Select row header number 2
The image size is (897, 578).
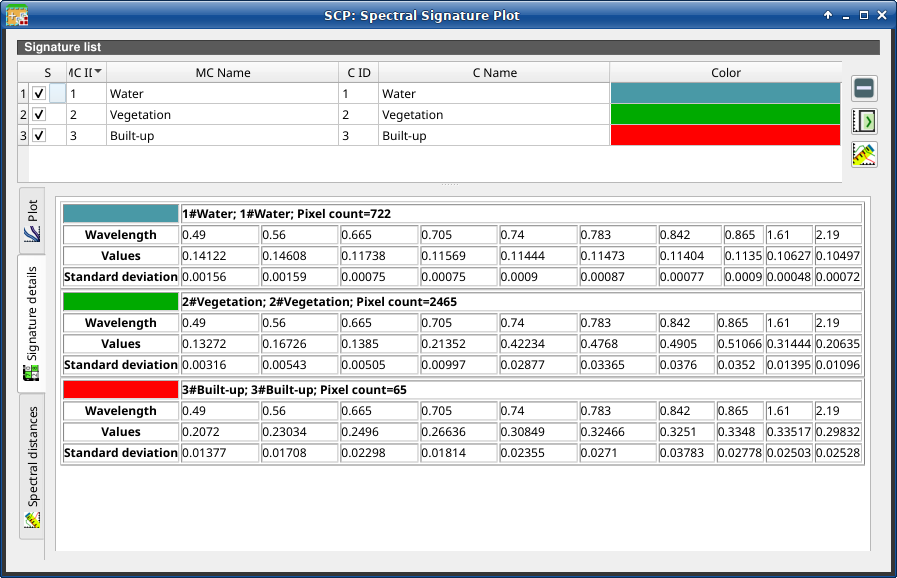23,114
